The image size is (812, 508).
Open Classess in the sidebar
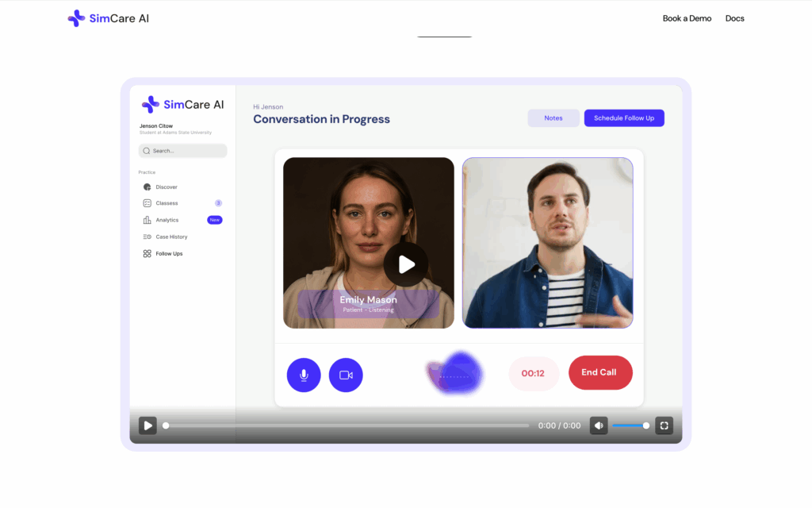pos(167,203)
